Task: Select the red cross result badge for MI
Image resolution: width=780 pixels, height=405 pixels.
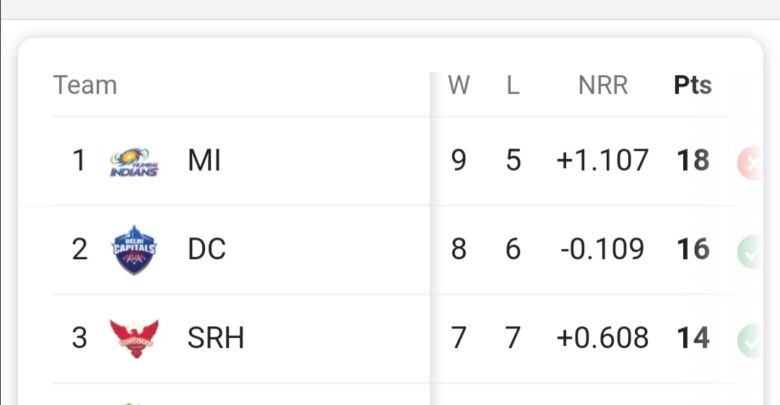Action: (x=750, y=163)
